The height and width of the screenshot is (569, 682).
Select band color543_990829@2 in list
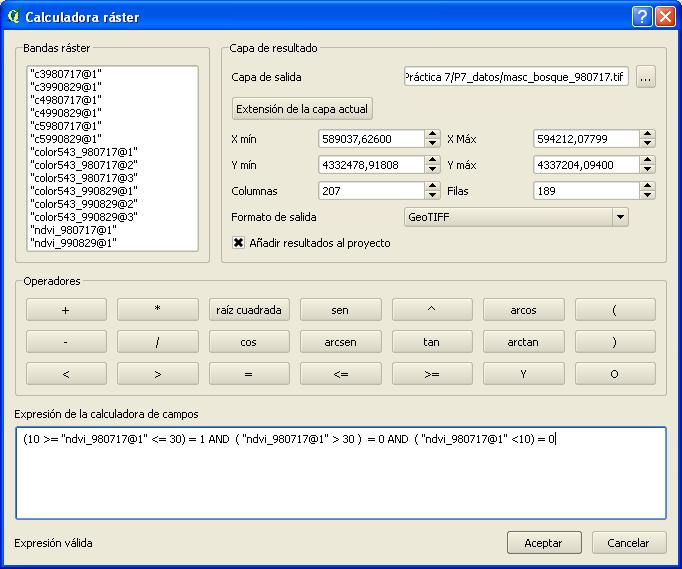[83, 203]
